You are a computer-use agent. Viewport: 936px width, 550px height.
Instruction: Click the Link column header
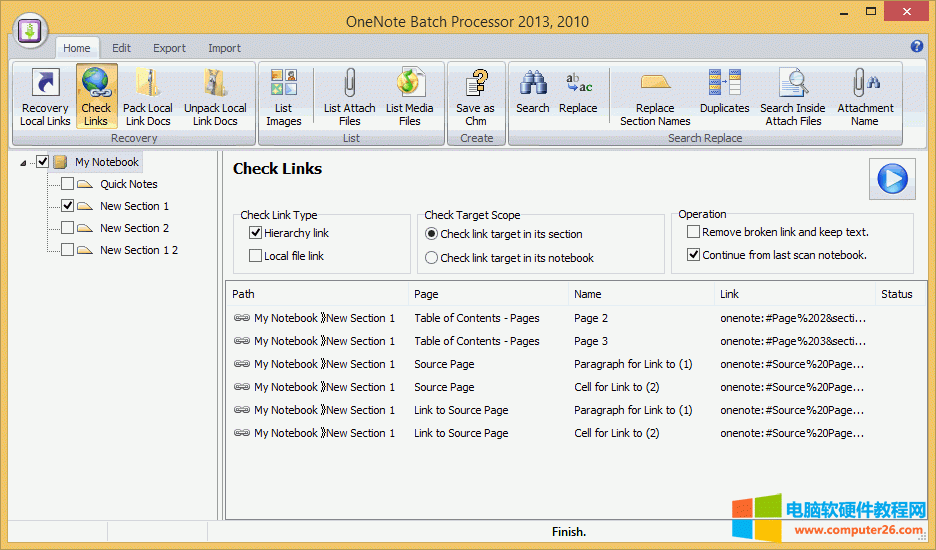(730, 294)
